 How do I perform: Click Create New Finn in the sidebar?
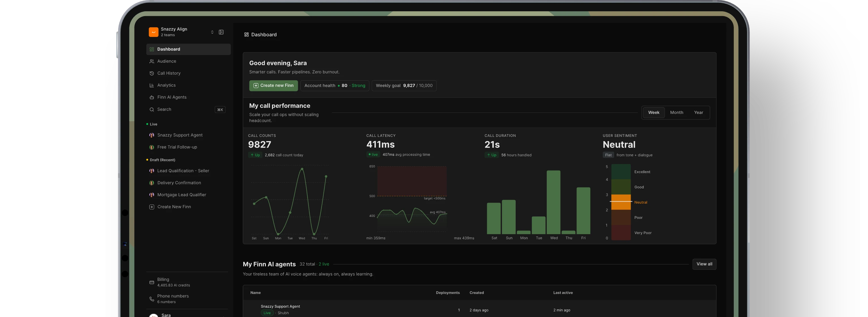coord(188,207)
